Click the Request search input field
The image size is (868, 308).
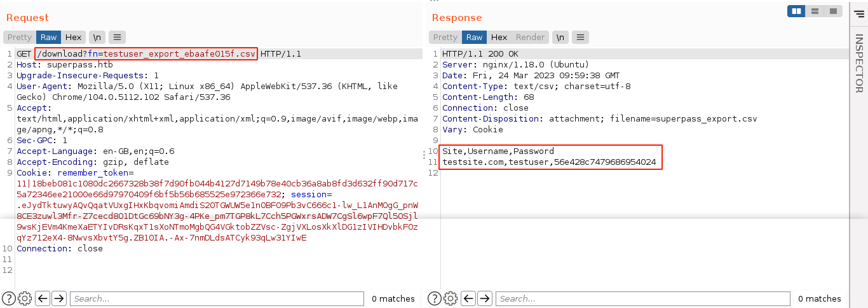click(216, 298)
